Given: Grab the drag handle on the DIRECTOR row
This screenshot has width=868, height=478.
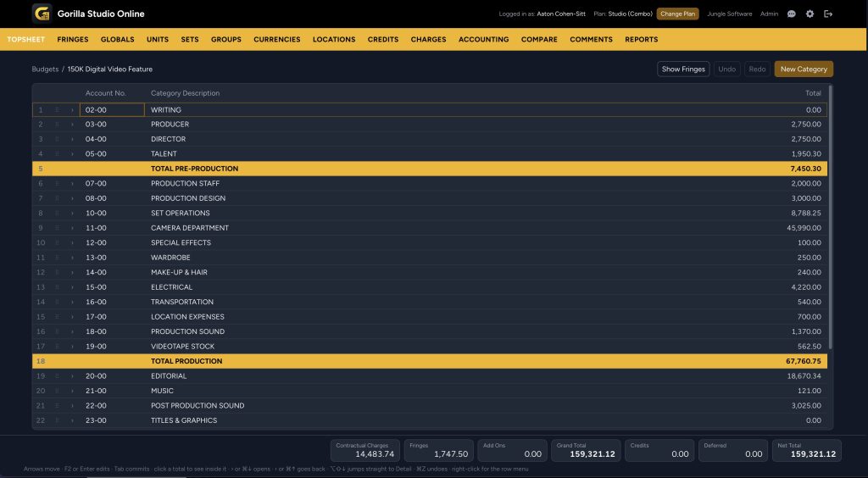Looking at the screenshot, I should (x=57, y=139).
